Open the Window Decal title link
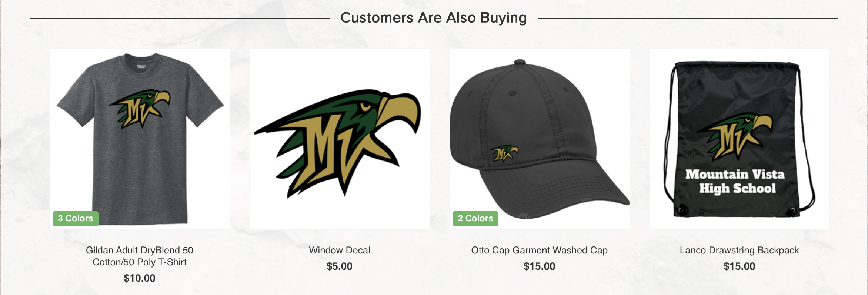Image resolution: width=868 pixels, height=295 pixels. [340, 250]
